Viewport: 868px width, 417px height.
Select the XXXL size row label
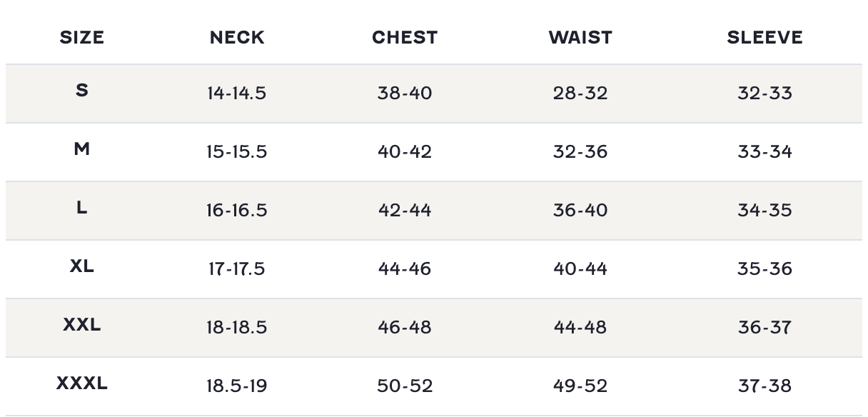click(82, 383)
